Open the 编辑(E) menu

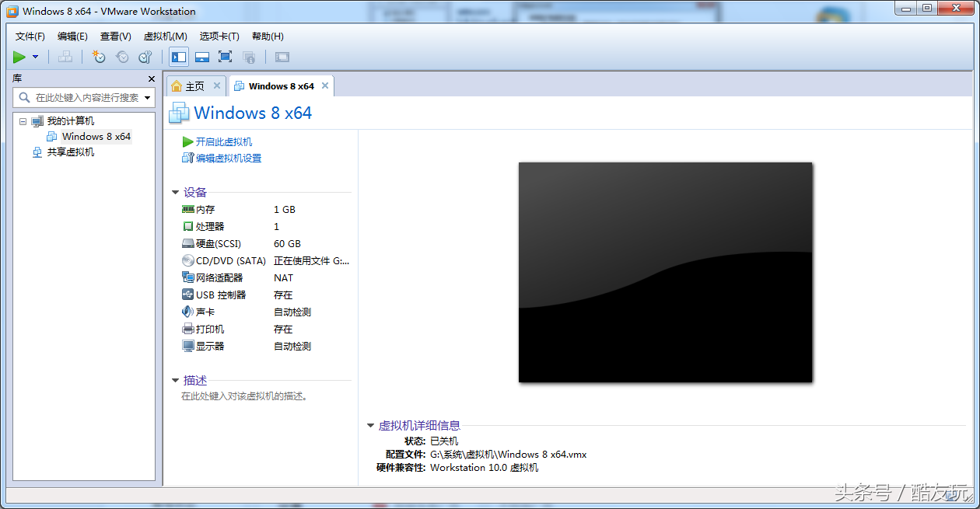pos(72,36)
